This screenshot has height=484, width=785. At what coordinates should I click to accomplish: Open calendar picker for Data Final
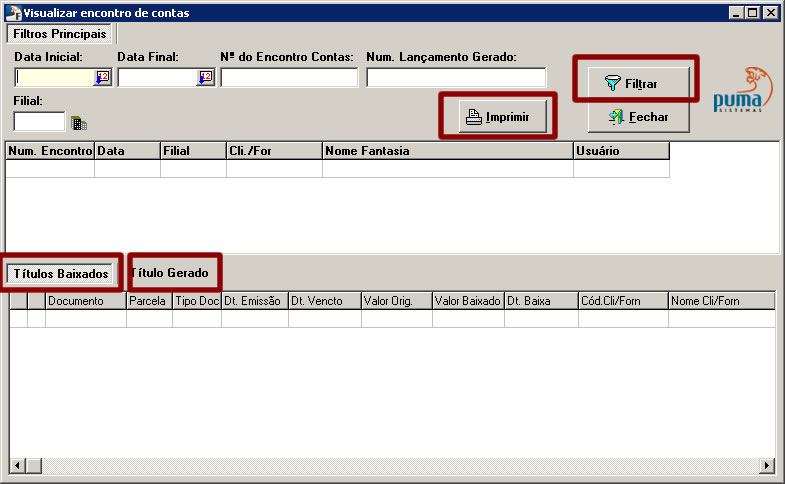[x=205, y=77]
